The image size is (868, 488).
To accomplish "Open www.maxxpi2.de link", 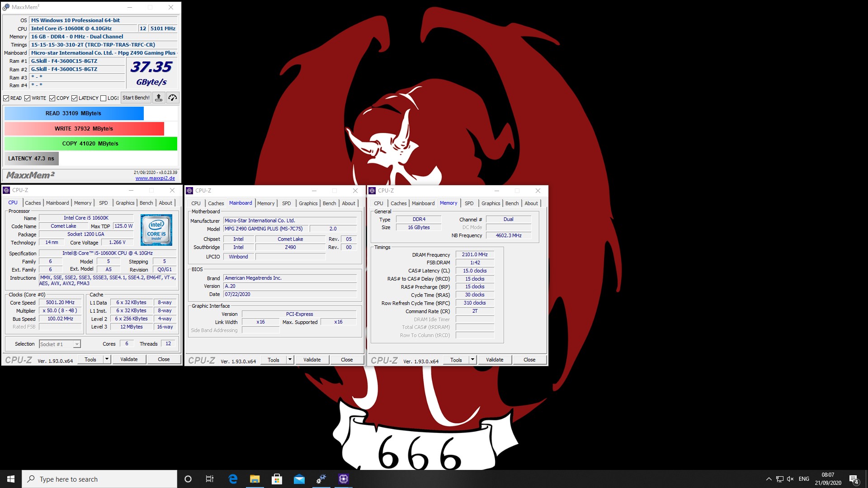I will pyautogui.click(x=155, y=178).
